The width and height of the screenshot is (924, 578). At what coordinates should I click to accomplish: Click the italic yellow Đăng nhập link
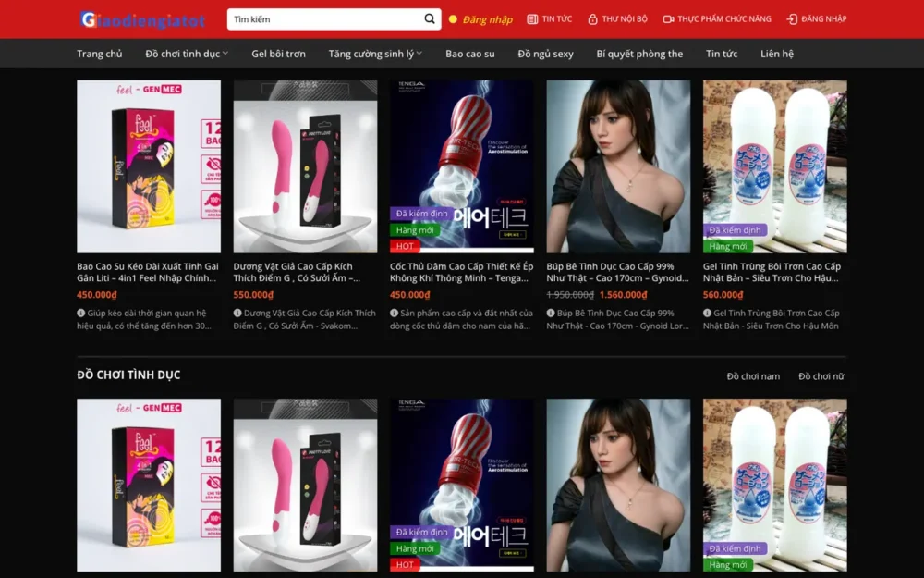coord(487,19)
